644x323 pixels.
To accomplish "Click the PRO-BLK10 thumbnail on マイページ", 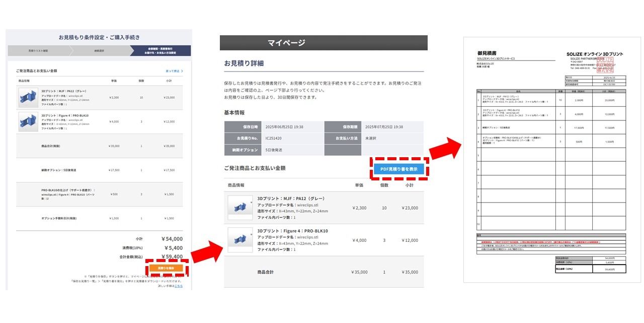I will coord(240,240).
